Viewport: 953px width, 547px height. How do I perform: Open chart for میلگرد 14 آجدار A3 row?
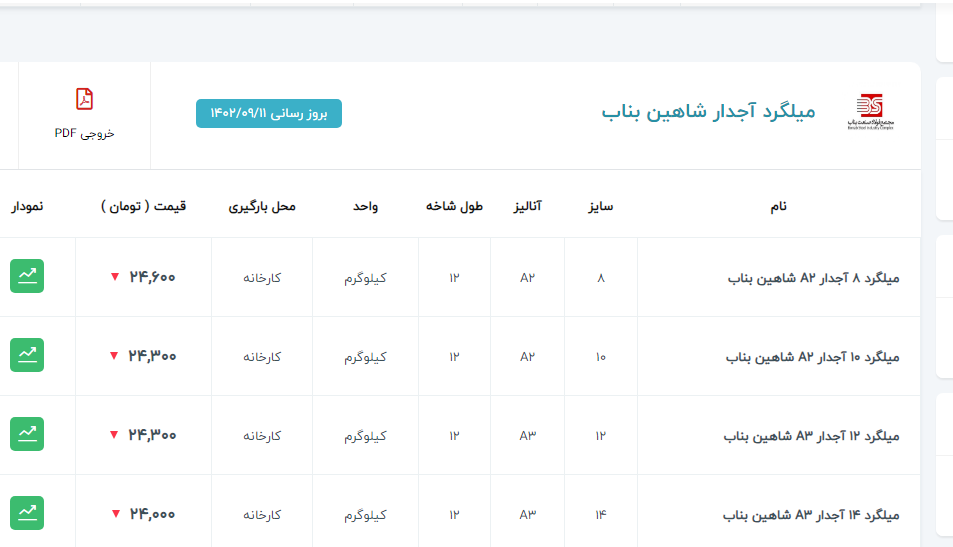(x=27, y=513)
